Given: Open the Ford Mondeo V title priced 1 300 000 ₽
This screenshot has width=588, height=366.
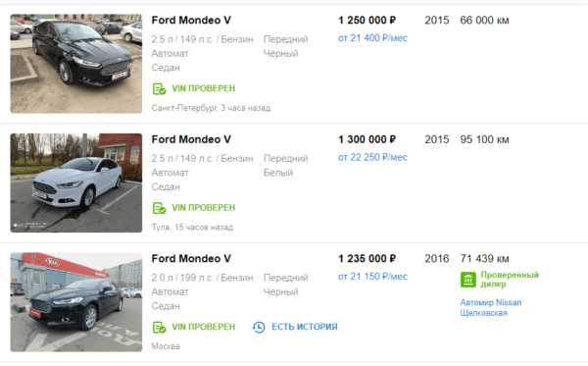Looking at the screenshot, I should [191, 139].
